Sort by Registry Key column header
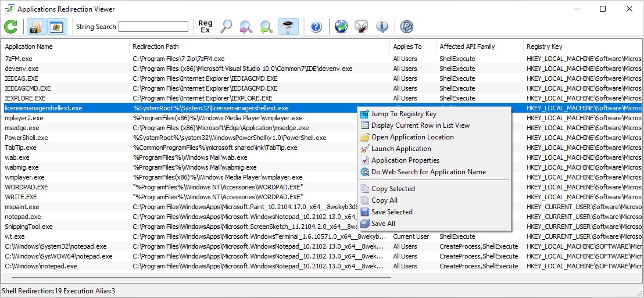The width and height of the screenshot is (644, 298). coord(582,46)
